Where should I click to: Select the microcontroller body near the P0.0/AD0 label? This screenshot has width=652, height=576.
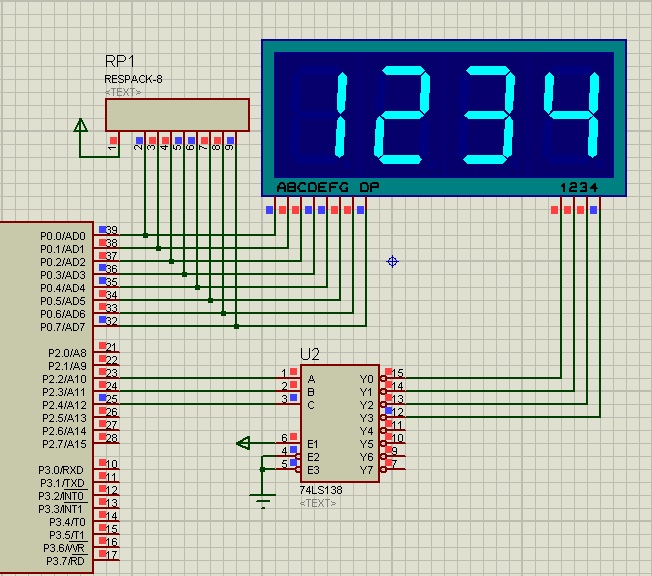pos(47,397)
